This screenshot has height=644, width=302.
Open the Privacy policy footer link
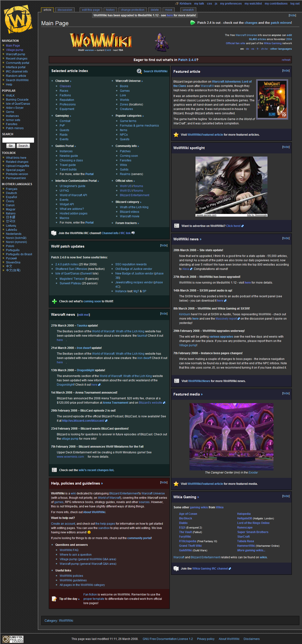[206, 639]
